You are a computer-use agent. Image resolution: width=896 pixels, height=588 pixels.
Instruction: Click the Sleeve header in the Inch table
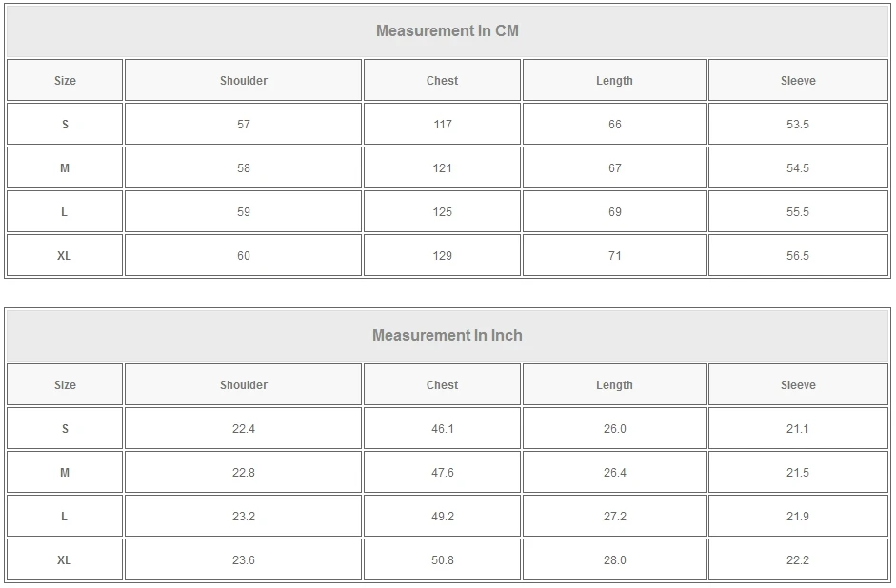(798, 385)
